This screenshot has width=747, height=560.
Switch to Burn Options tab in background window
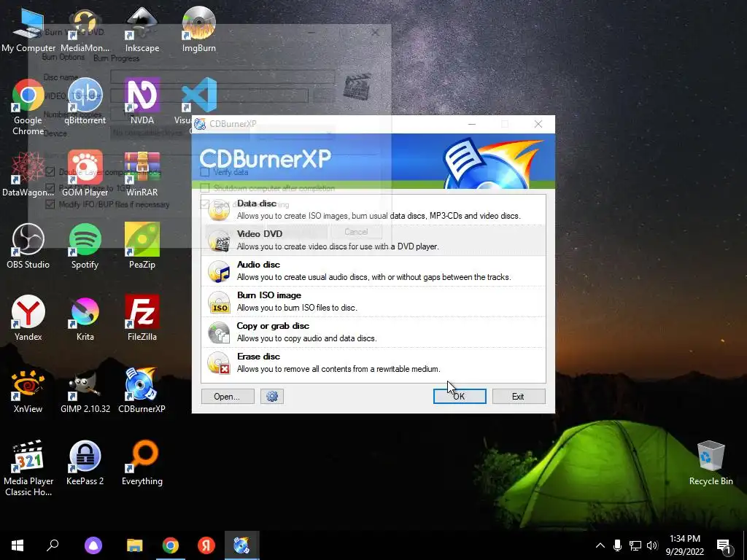coord(63,57)
